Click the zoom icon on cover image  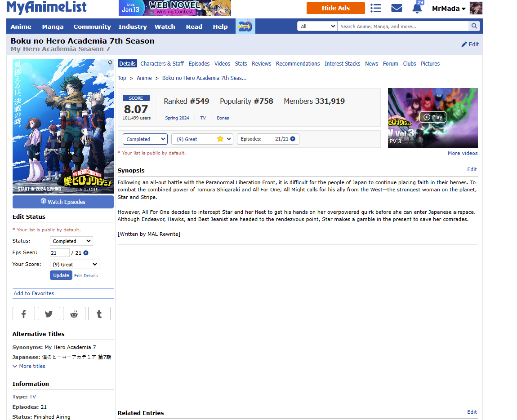tap(110, 62)
